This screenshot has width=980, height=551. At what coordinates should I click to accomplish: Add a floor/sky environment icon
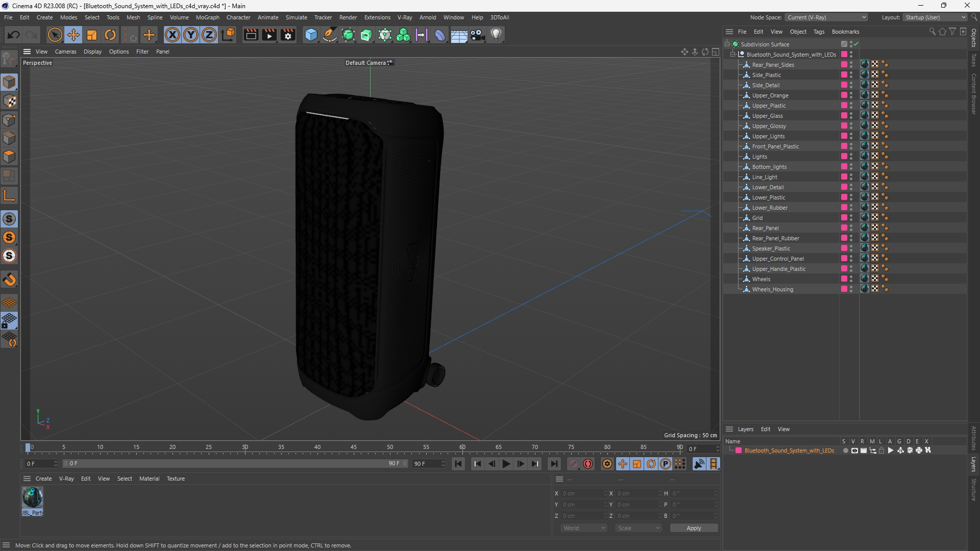coord(459,35)
